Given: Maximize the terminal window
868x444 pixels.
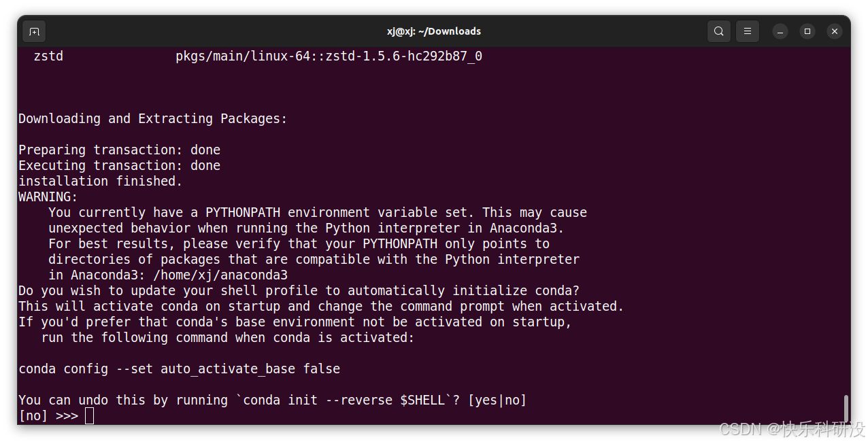Looking at the screenshot, I should (807, 31).
